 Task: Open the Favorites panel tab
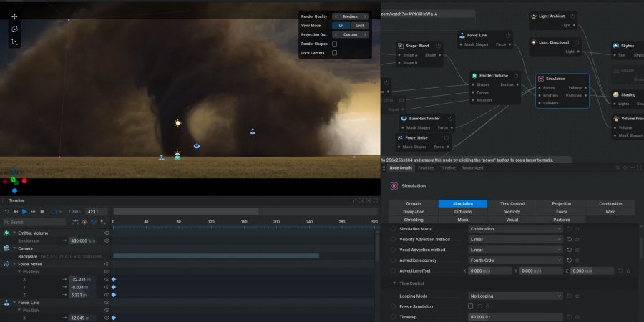click(426, 168)
